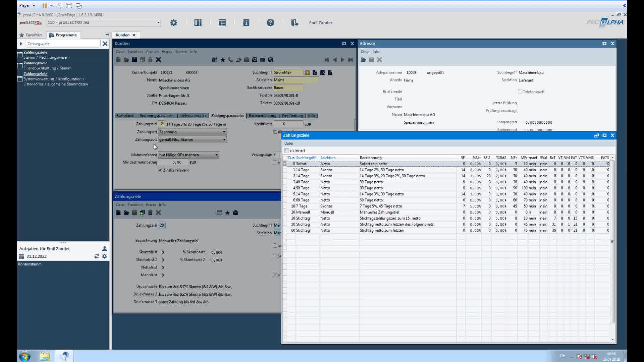Click copy record icon in Zahlungsziel toolbar
Image resolution: width=644 pixels, height=362 pixels.
[x=142, y=213]
